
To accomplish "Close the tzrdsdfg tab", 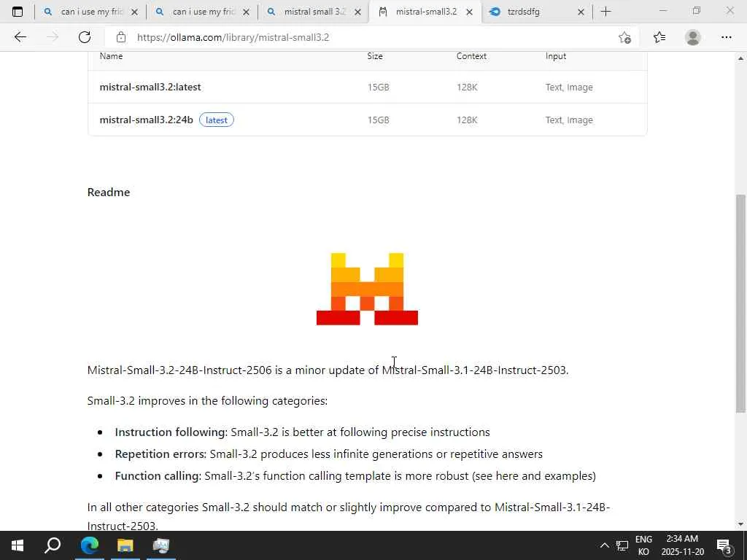I will pyautogui.click(x=581, y=12).
